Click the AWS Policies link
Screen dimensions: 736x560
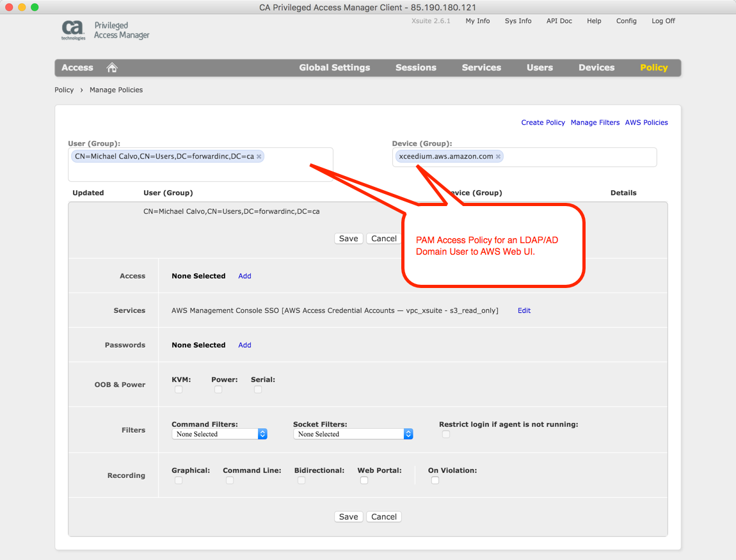click(646, 122)
